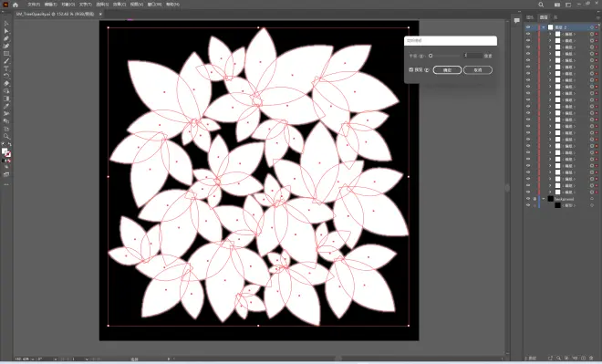The image size is (602, 364).
Task: Select the Rectangle tool
Action: click(6, 54)
